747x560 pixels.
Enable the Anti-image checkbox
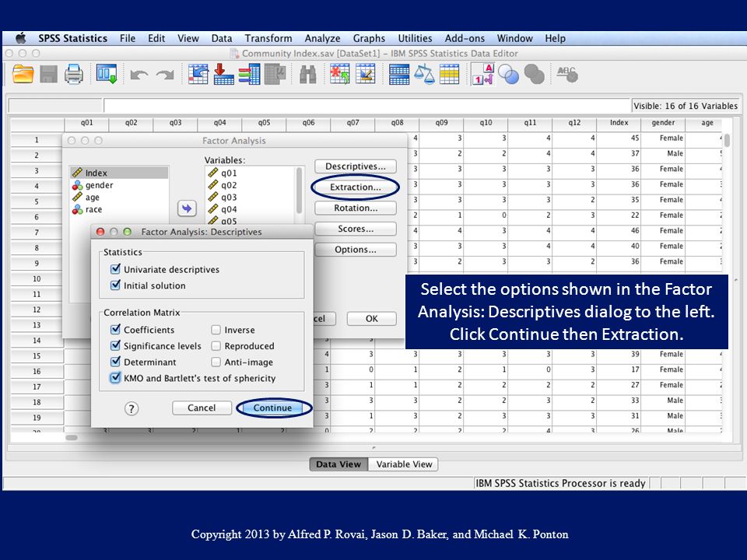pos(216,362)
